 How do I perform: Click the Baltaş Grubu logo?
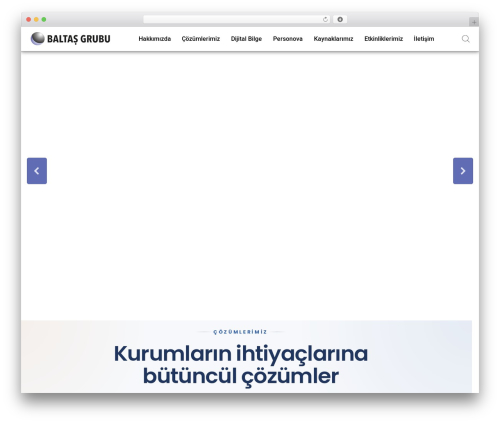[70, 39]
